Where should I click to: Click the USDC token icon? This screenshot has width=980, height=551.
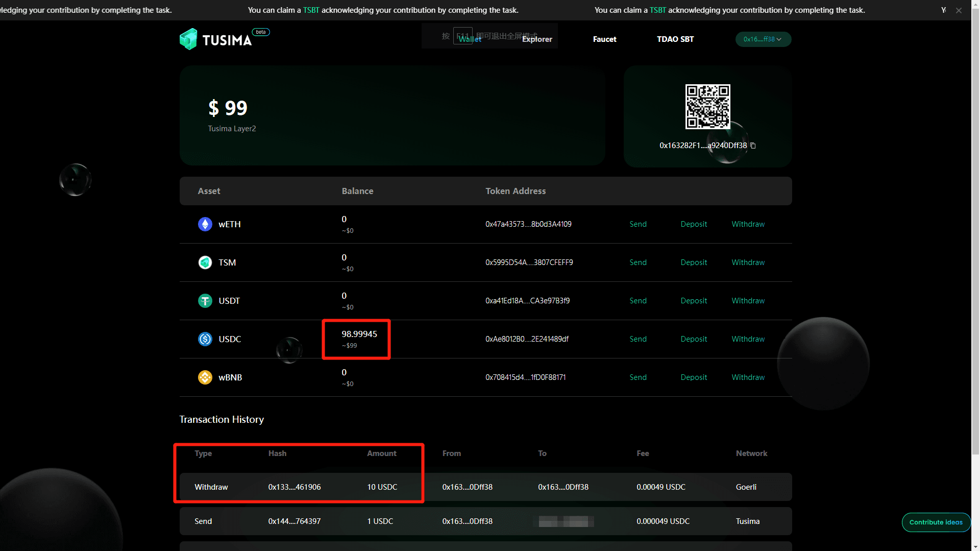pos(205,339)
